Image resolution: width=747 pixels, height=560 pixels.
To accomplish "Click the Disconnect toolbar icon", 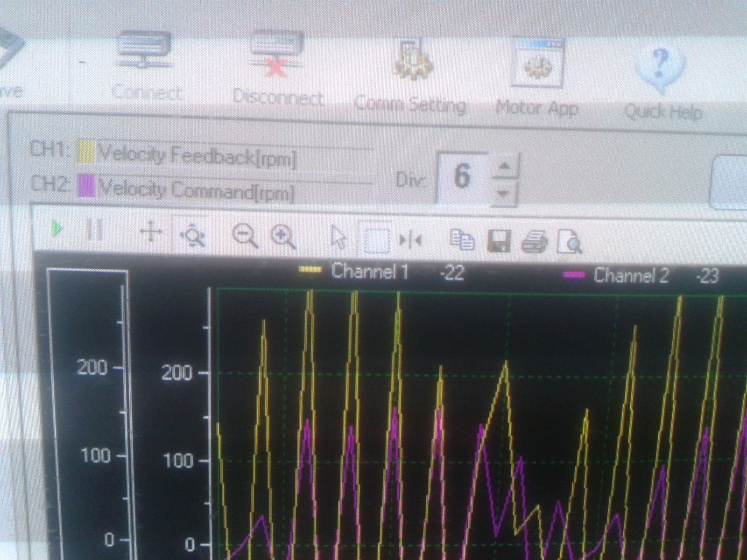I will [x=278, y=69].
